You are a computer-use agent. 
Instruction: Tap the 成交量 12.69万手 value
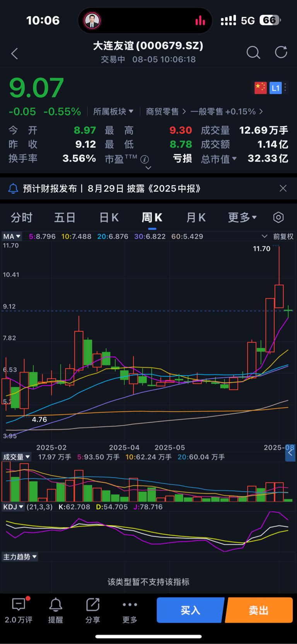264,130
